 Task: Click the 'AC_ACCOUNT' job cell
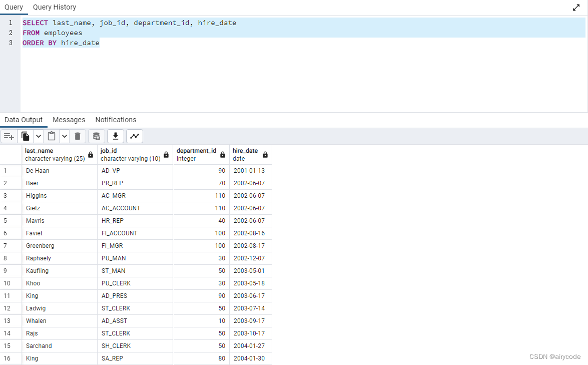click(x=135, y=208)
